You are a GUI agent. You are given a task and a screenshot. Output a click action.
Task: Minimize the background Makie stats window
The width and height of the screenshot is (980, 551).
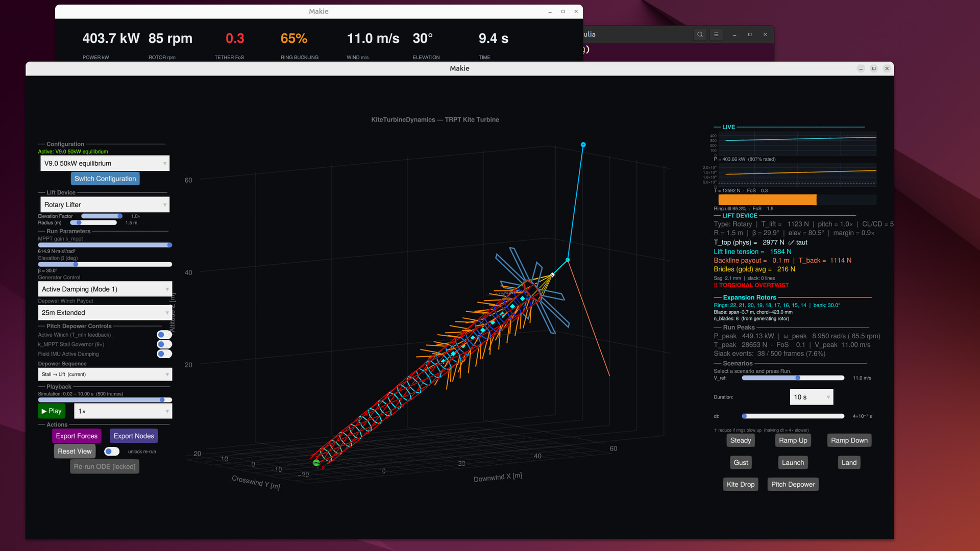point(550,12)
